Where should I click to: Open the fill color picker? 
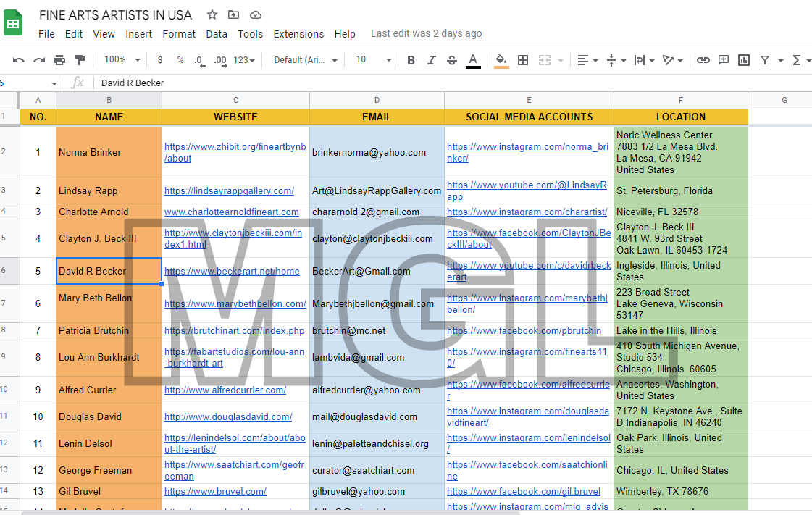[501, 61]
